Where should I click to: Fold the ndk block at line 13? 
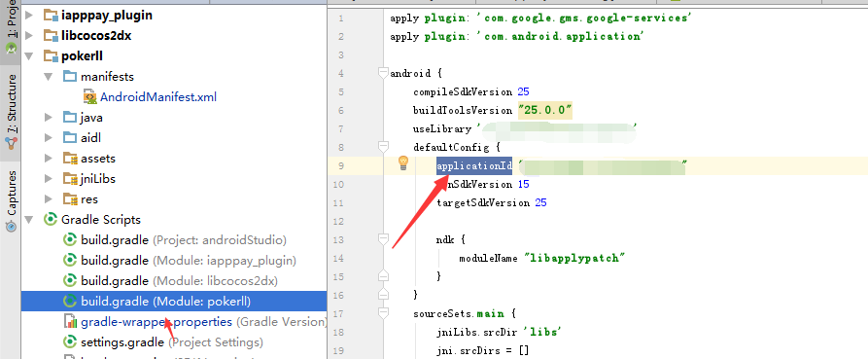[x=383, y=238]
